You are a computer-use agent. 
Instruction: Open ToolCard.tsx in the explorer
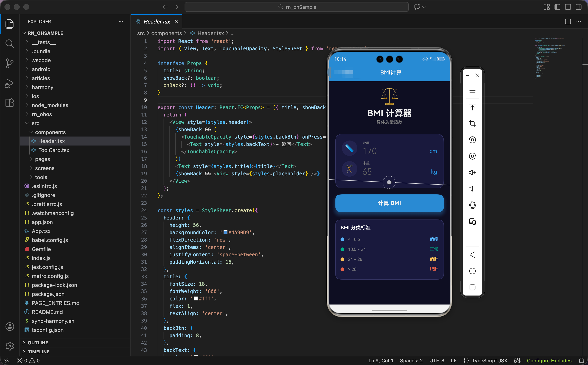coord(53,150)
